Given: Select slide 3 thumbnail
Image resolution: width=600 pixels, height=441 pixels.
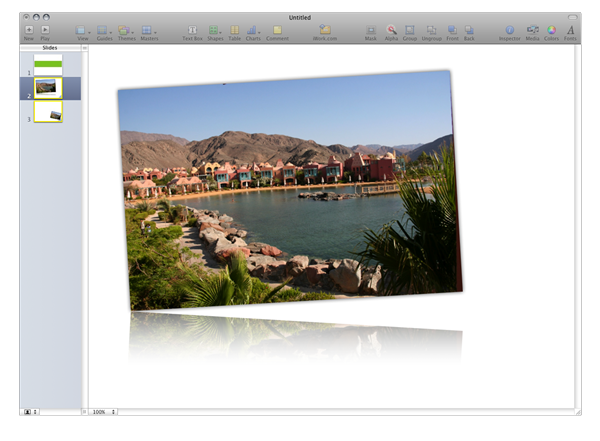Looking at the screenshot, I should click(x=48, y=112).
